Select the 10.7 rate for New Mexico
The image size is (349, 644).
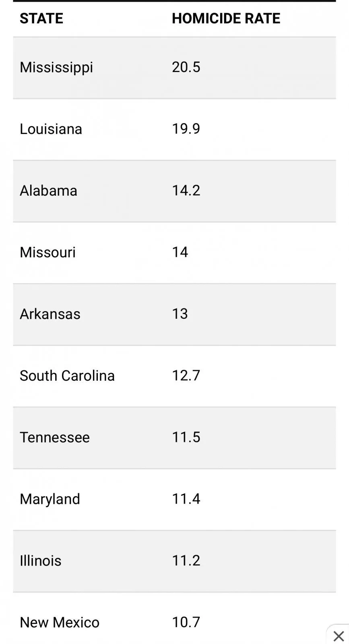coord(186,622)
